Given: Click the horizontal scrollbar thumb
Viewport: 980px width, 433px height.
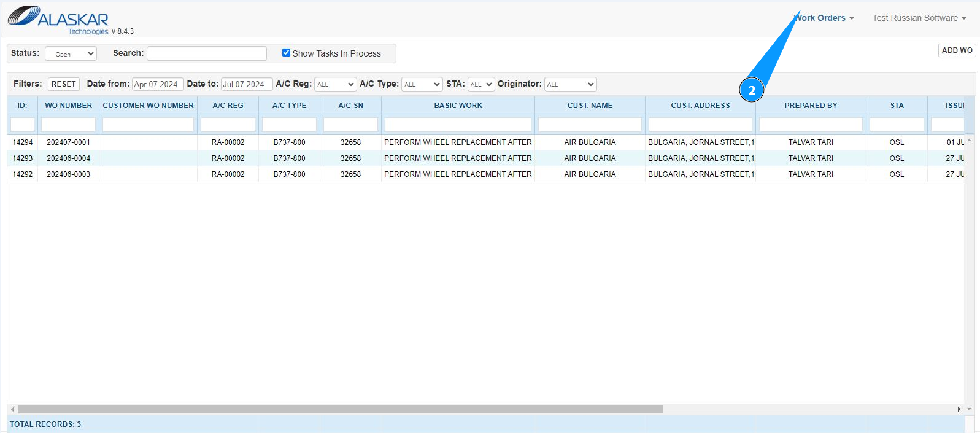Looking at the screenshot, I should pyautogui.click(x=341, y=409).
